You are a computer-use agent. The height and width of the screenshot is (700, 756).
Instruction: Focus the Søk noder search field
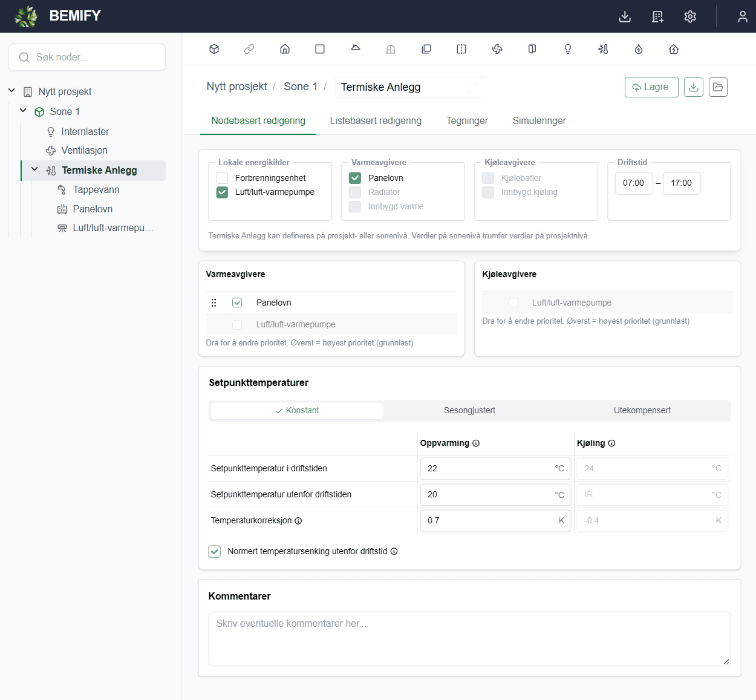[x=87, y=57]
